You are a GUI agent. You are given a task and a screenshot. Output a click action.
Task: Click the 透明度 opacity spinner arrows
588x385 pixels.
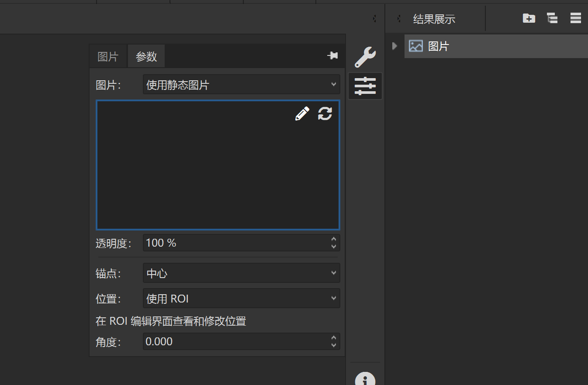click(x=334, y=243)
